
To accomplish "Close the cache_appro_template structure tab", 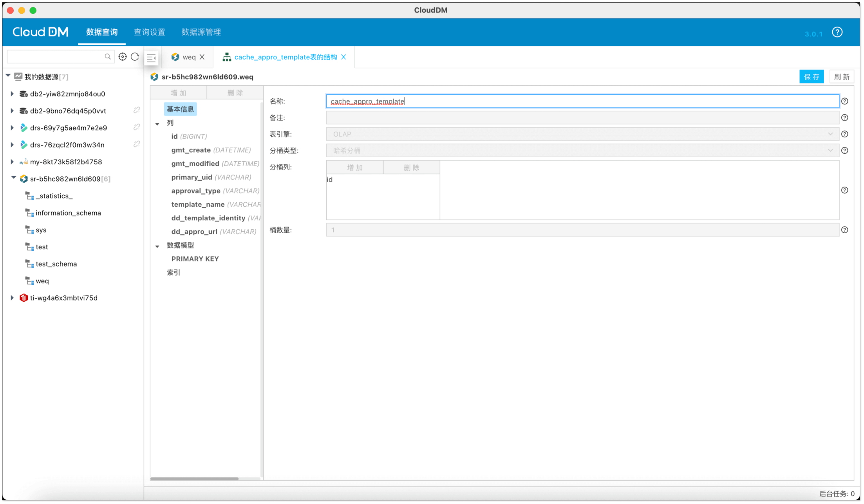I will coord(344,57).
